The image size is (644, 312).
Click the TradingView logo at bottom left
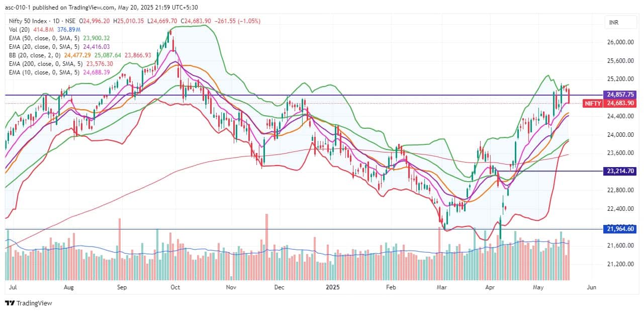[x=29, y=303]
